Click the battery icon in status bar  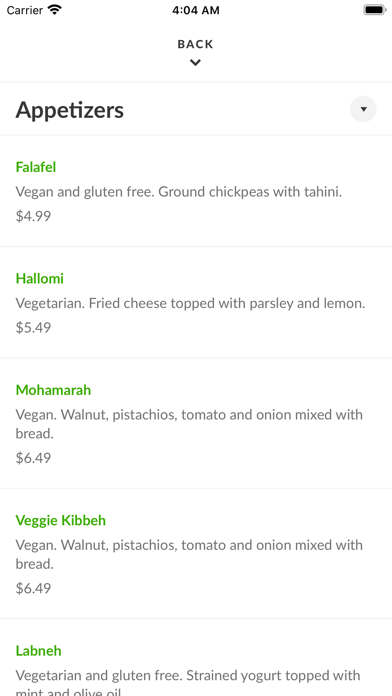[375, 10]
